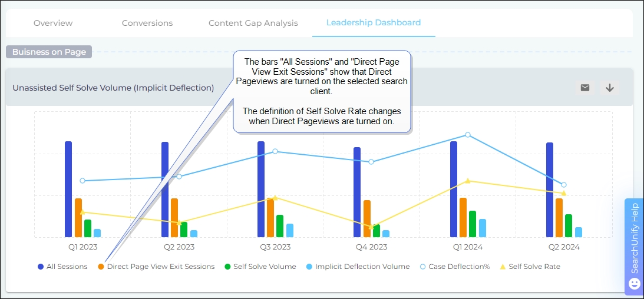Viewport: 644px width, 299px height.
Task: Click the download arrow icon
Action: click(x=610, y=88)
